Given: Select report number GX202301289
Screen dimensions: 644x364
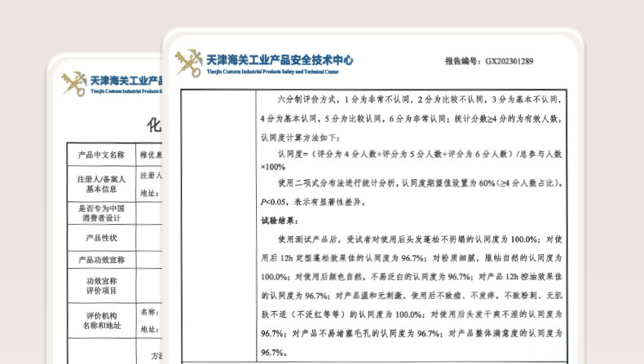Looking at the screenshot, I should pos(509,61).
